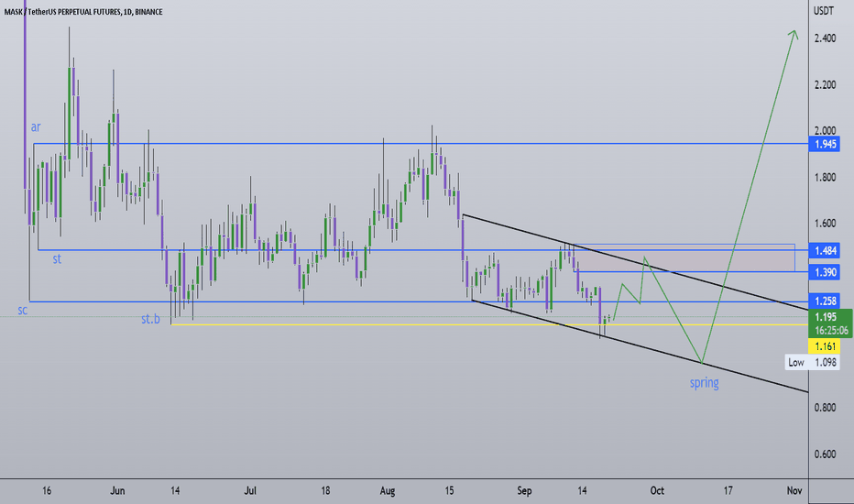Click the Nov date on time axis
This screenshot has width=854, height=504.
[794, 491]
